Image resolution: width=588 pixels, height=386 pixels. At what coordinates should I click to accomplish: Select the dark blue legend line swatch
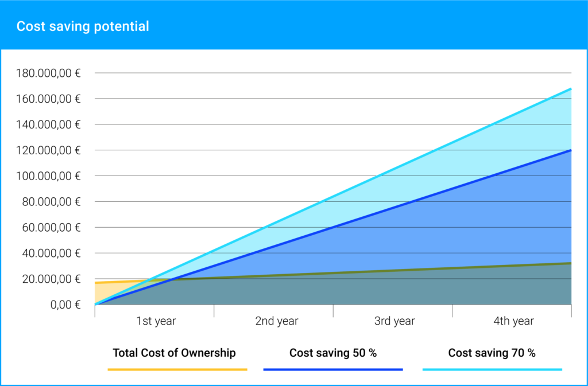click(333, 369)
